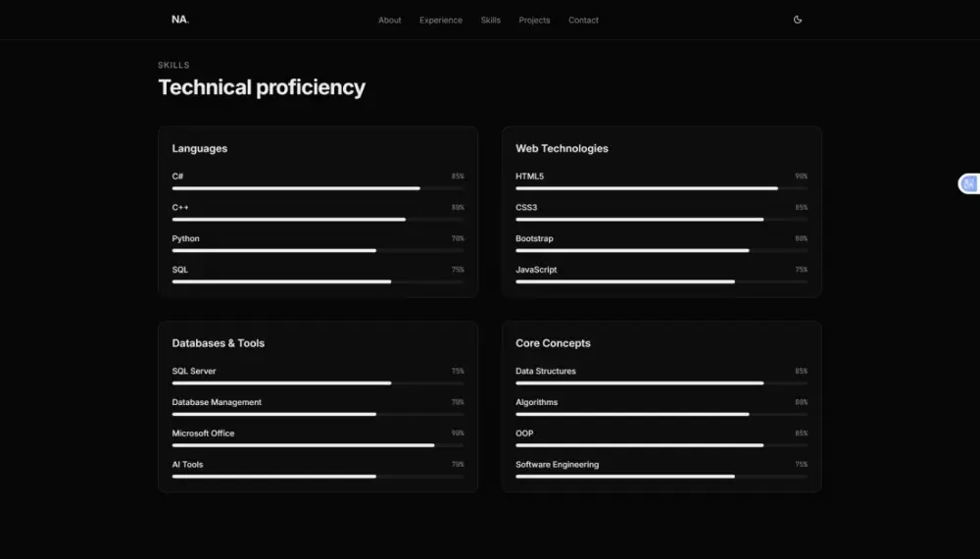Screen dimensions: 980x559
Task: Open the Projects nav link
Action: [534, 20]
